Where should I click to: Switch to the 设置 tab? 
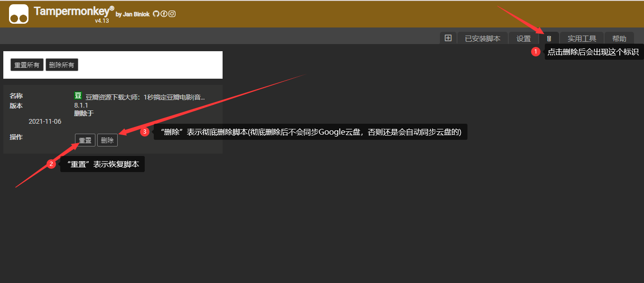(x=524, y=39)
